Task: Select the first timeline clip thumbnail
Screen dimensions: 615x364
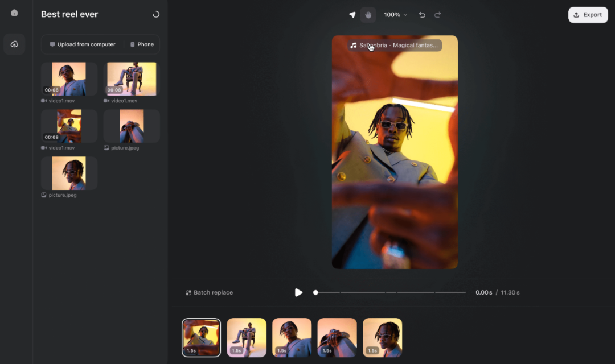Action: (x=201, y=338)
